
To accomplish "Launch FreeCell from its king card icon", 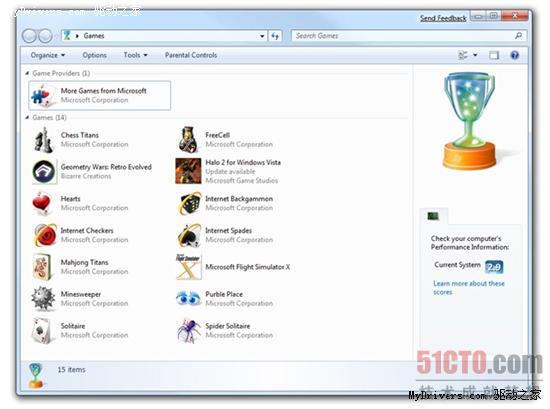I will (188, 140).
